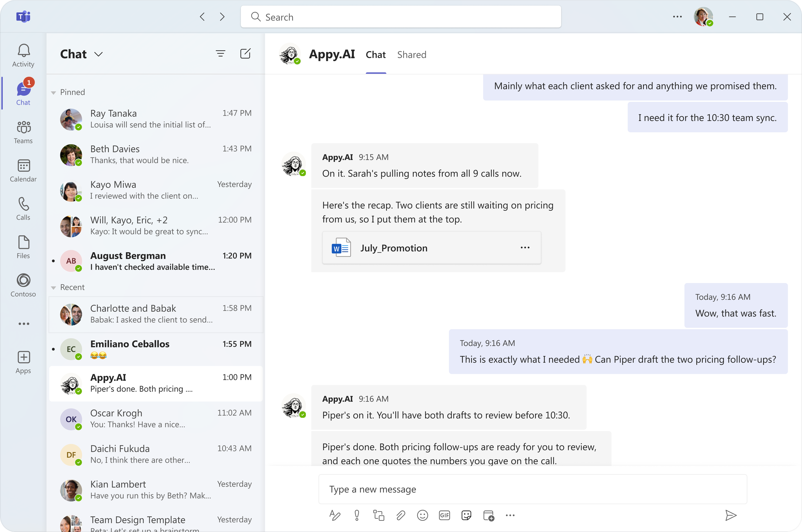Screen dimensions: 802x532
Task: Open chat with Beth Davies
Action: pos(156,155)
